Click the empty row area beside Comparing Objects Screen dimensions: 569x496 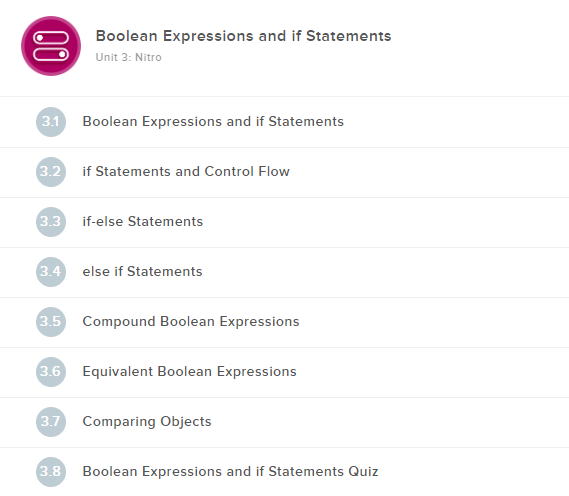390,422
